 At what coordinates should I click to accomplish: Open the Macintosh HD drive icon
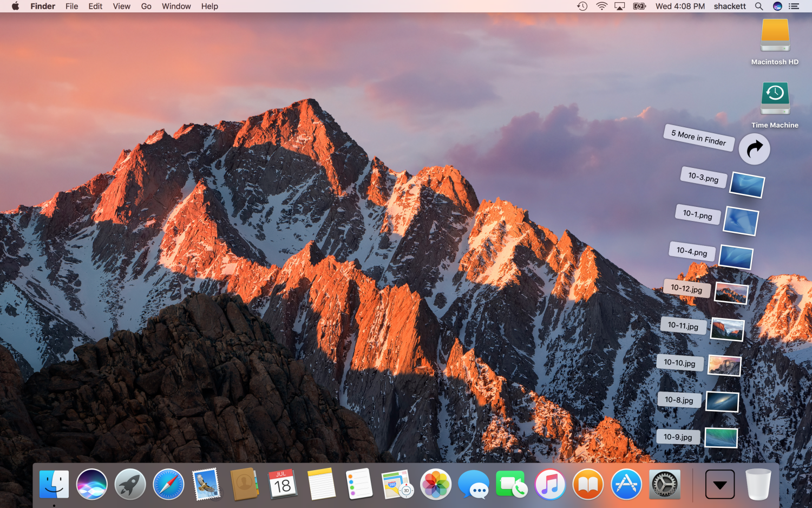coord(775,36)
